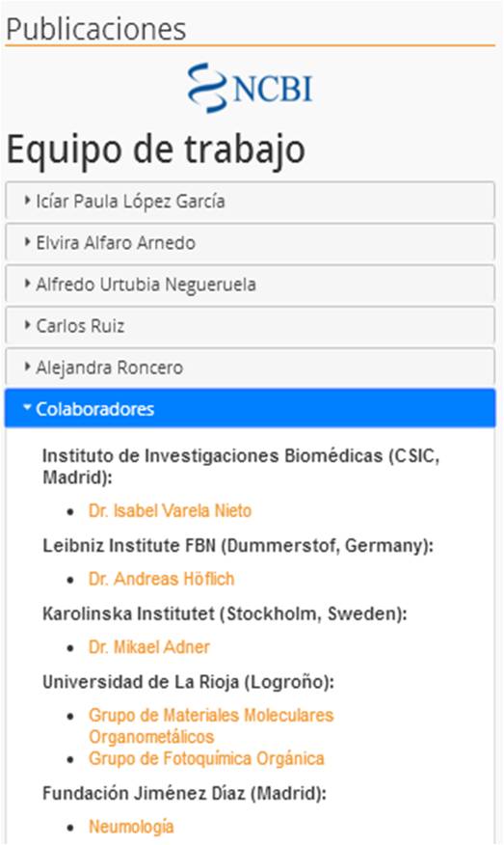Open the Neumología link

coord(131,826)
